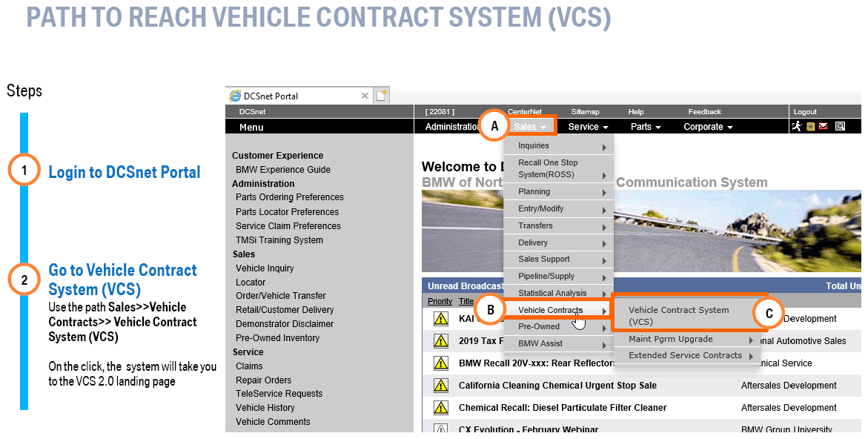Open the Sales dropdown menu
The height and width of the screenshot is (439, 868).
tap(529, 127)
